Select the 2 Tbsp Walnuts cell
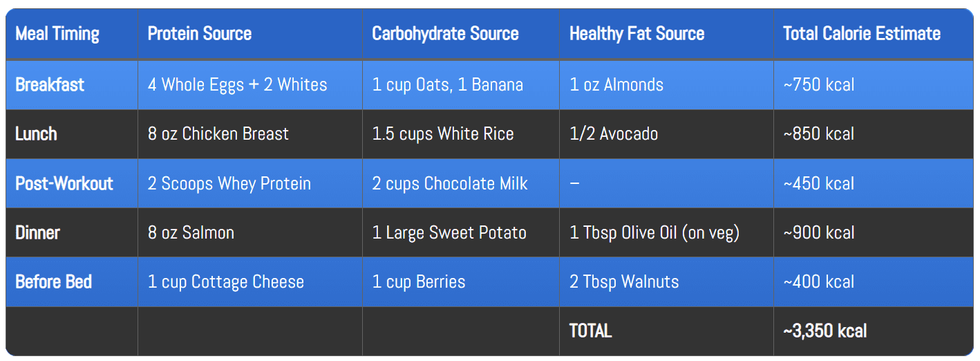The height and width of the screenshot is (361, 980). (x=623, y=281)
